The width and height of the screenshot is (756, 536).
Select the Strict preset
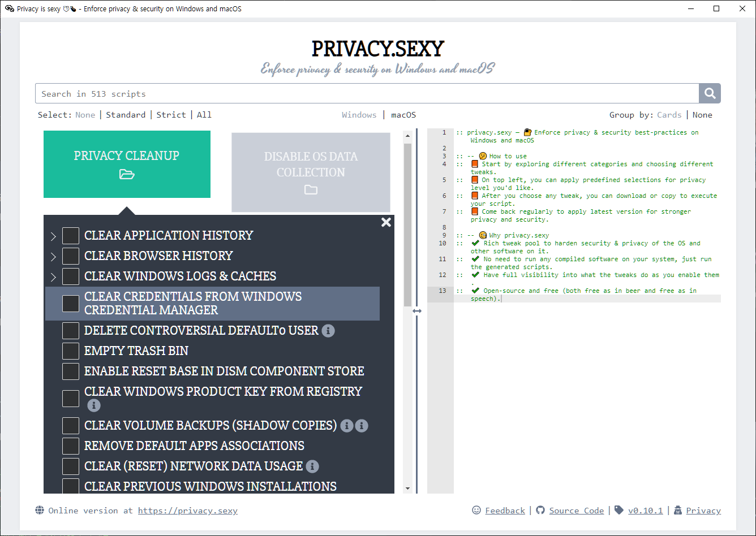(x=171, y=115)
